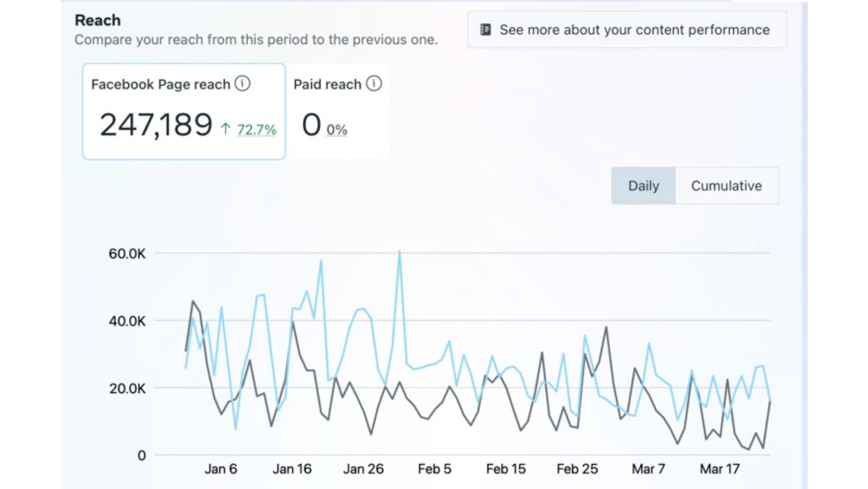Select the Facebook Page reach card
The height and width of the screenshot is (489, 868).
(x=184, y=111)
